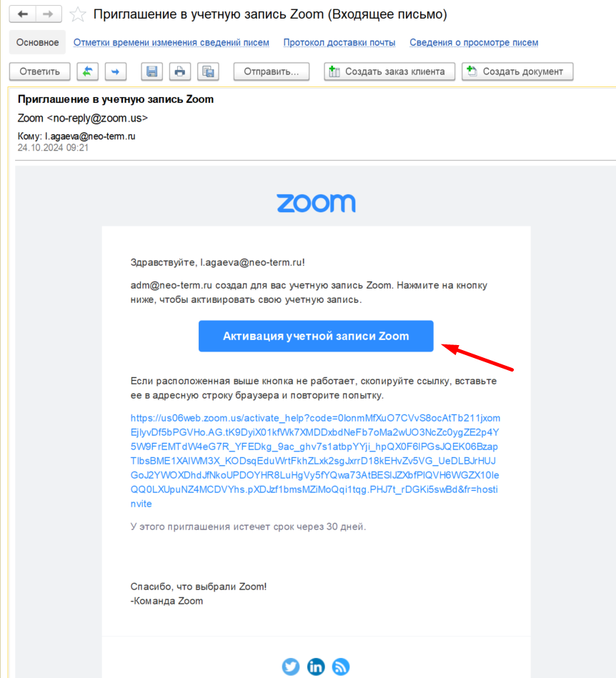Click the Zoom logo in the email body
This screenshot has width=616, height=678.
pos(317,203)
